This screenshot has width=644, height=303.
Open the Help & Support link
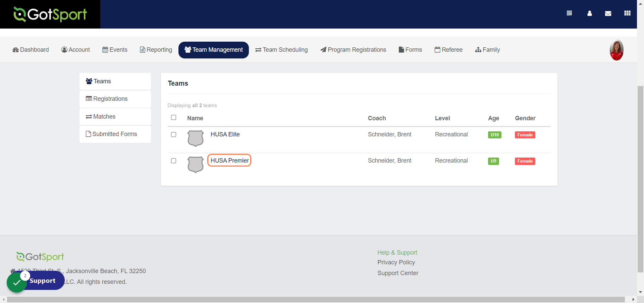[397, 253]
